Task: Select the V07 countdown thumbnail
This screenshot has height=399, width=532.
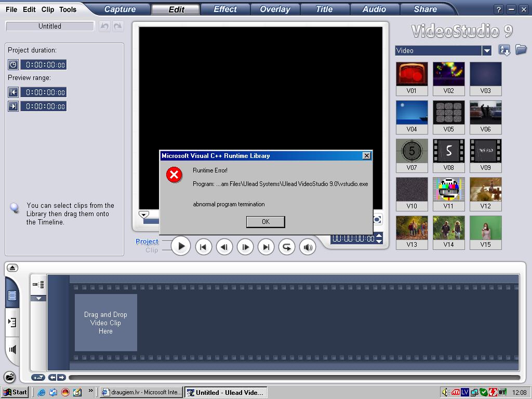Action: click(x=411, y=155)
